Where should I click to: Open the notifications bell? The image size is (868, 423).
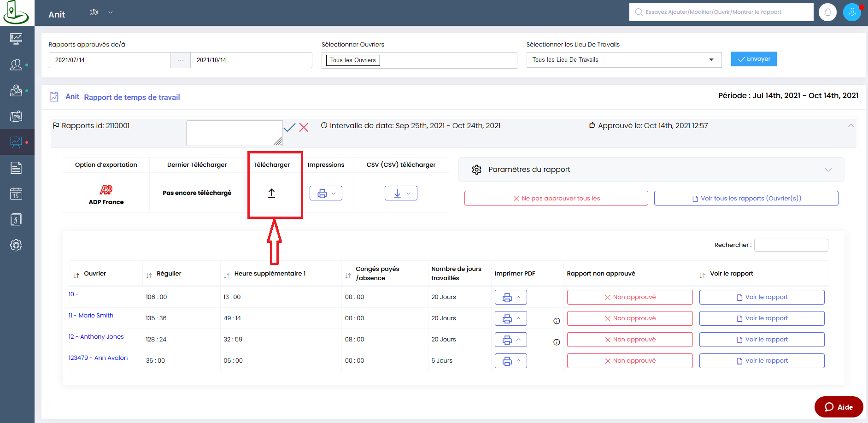pos(827,12)
